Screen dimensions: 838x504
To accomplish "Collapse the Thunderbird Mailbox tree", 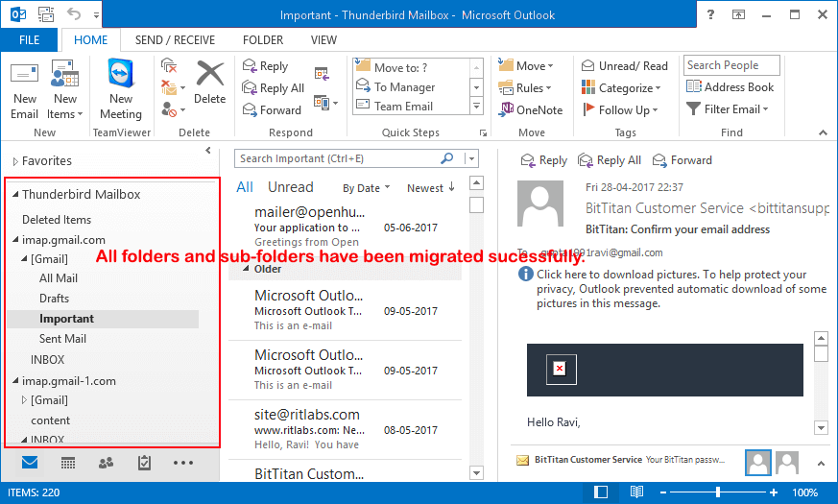I will (15, 194).
